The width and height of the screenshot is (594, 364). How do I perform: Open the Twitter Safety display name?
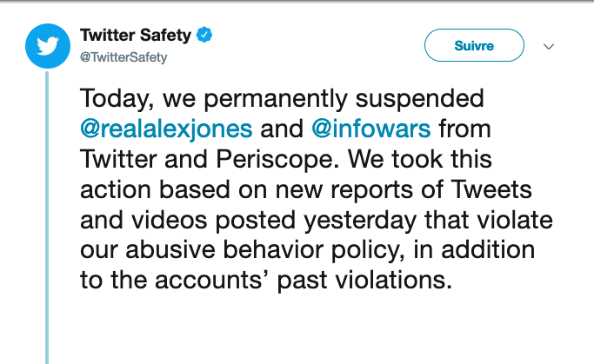coord(136,36)
